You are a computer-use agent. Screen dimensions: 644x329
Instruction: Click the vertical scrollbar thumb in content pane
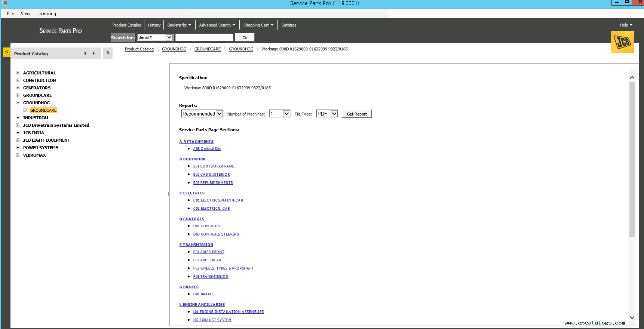(632, 160)
